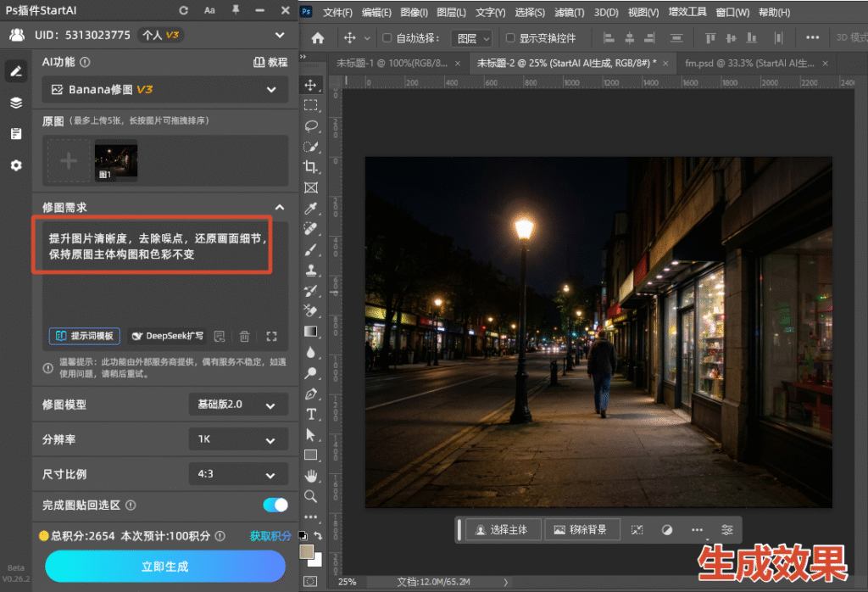The image size is (868, 592).
Task: Pin the StartAI plugin panel
Action: click(x=236, y=10)
